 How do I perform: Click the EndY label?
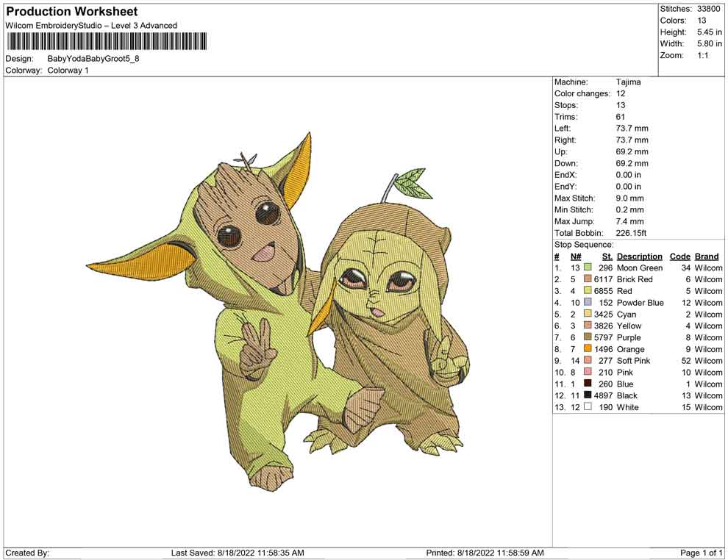(565, 187)
